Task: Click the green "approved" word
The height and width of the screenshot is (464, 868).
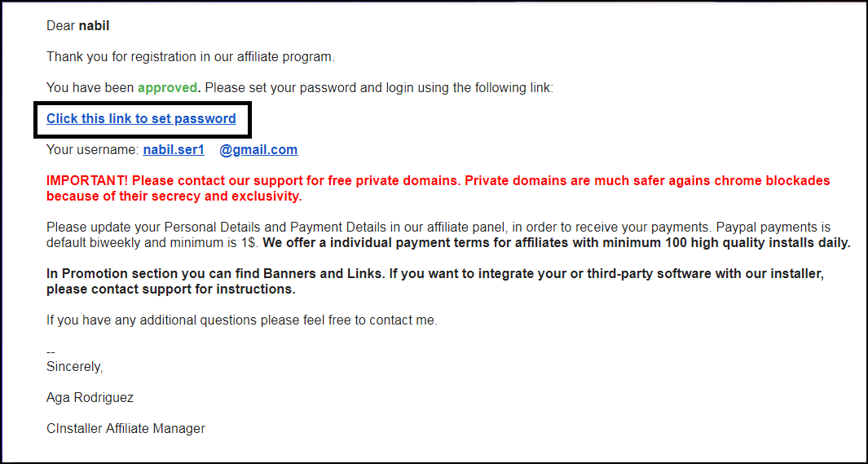Action: pos(167,88)
